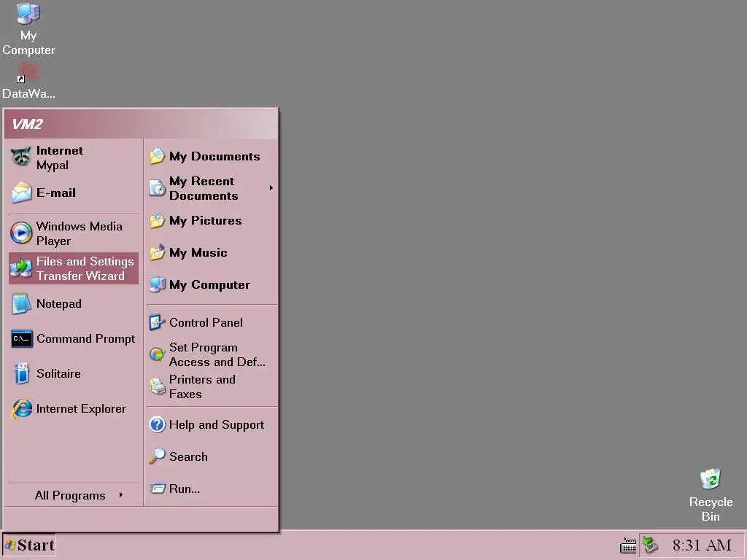Click the Help and Support question icon
This screenshot has height=560, width=747.
pyautogui.click(x=158, y=424)
